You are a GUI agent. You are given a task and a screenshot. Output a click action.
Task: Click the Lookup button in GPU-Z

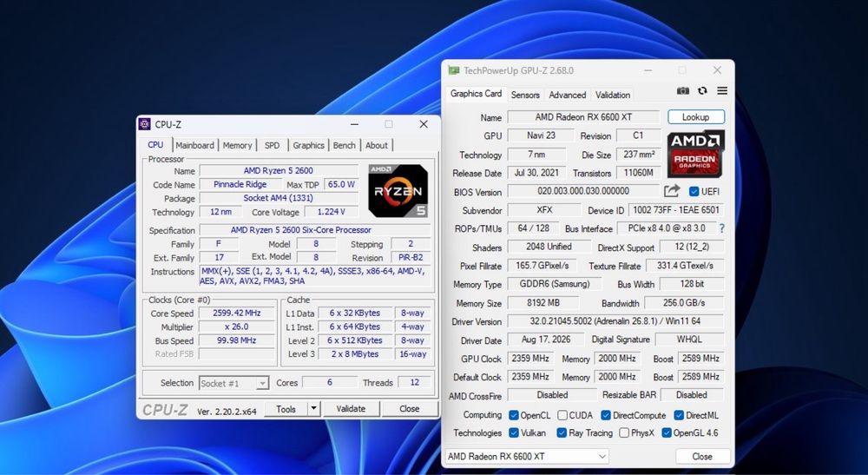click(x=696, y=117)
